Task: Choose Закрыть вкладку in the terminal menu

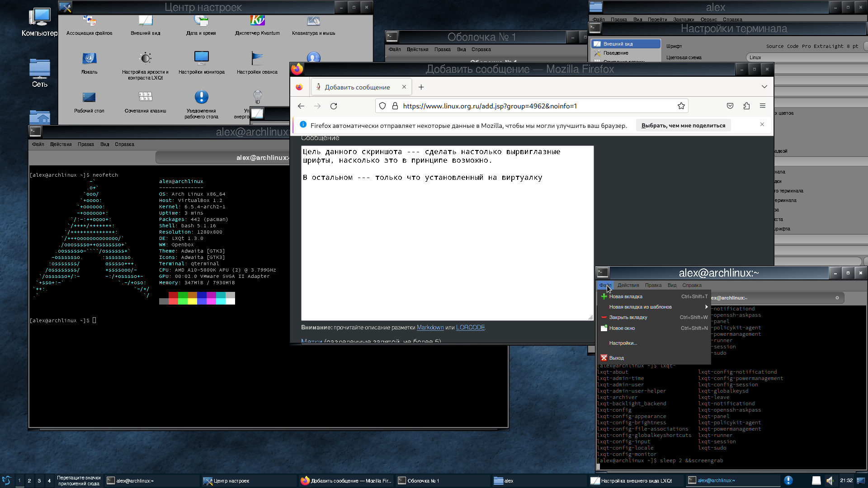Action: (654, 317)
